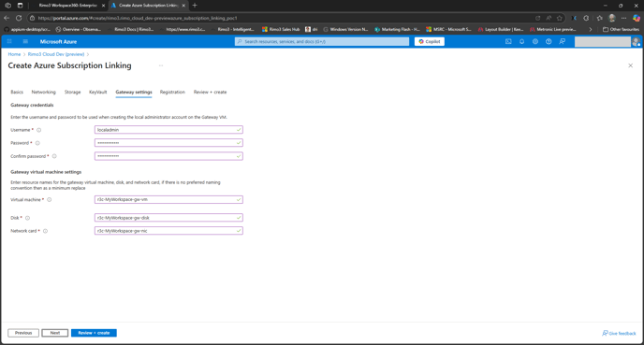Open portal settings gear icon
This screenshot has height=345, width=644.
535,41
